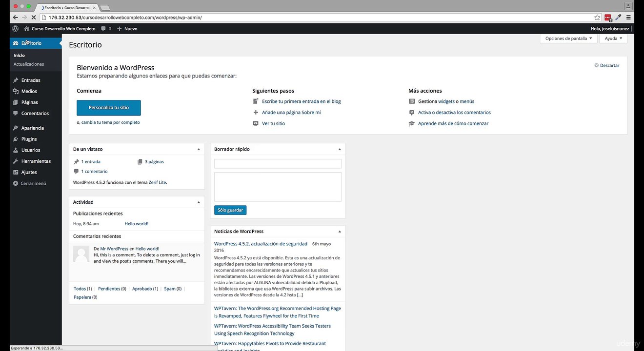This screenshot has height=351, width=644.
Task: Open the Papelera (0) comments link
Action: tap(85, 297)
